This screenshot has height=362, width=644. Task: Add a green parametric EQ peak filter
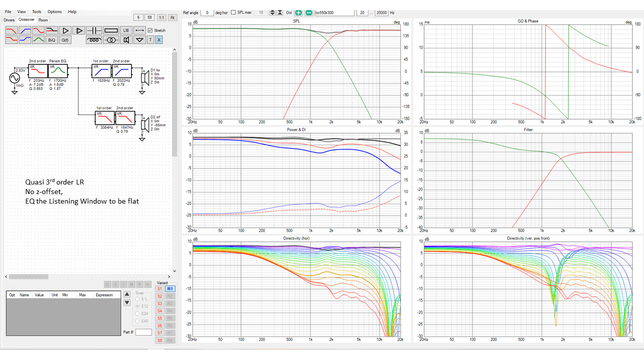pyautogui.click(x=38, y=40)
